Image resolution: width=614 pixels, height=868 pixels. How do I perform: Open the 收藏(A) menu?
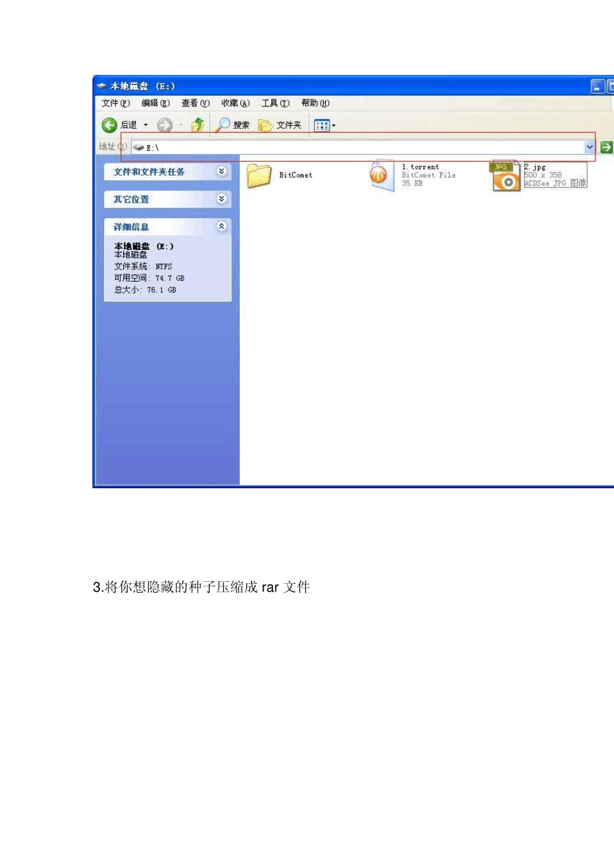(x=235, y=103)
